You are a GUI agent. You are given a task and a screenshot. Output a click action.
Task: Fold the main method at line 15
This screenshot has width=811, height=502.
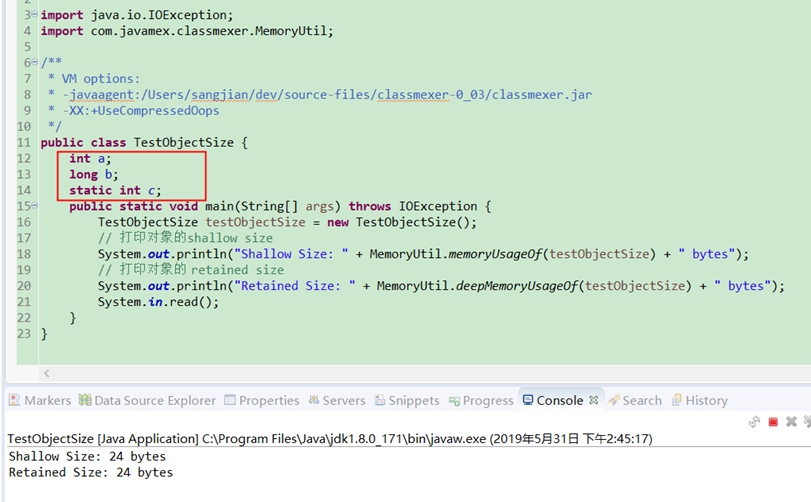tap(33, 206)
